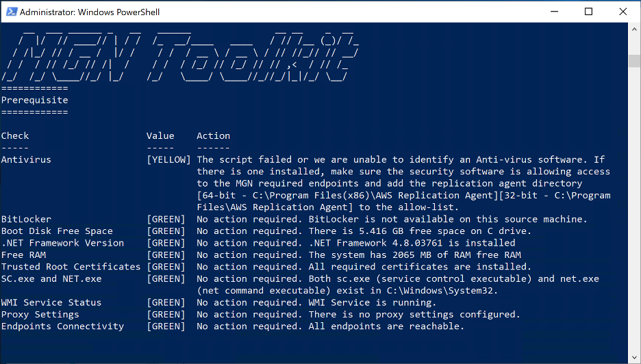
Task: Click the scrollbar down arrow
Action: [x=634, y=357]
